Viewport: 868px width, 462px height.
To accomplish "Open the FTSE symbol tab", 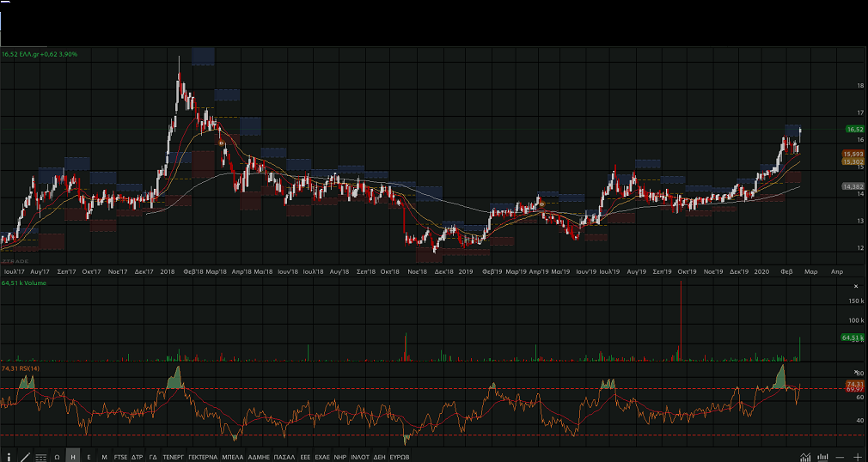I will 120,457.
